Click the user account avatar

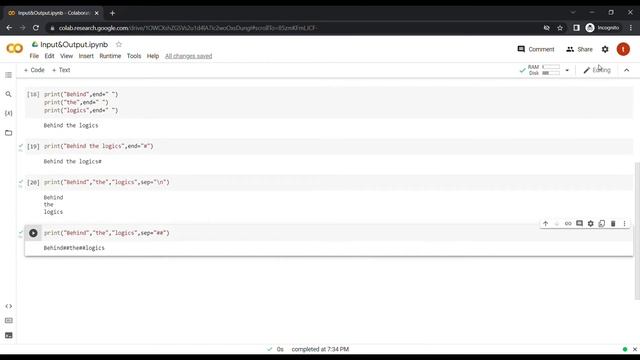[623, 49]
